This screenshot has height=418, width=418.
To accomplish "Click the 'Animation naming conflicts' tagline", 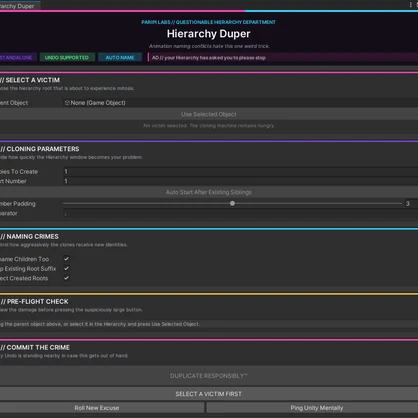I will [209, 46].
